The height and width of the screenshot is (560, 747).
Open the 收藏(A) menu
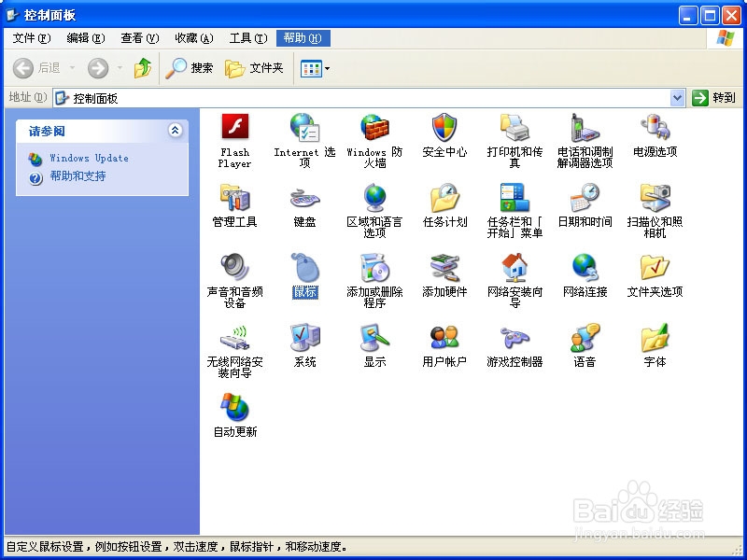point(194,38)
